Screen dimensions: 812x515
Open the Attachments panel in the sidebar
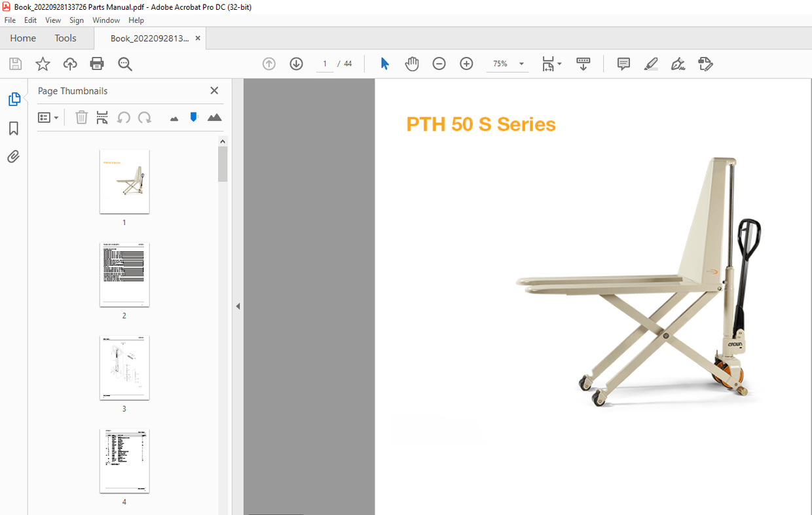(13, 156)
